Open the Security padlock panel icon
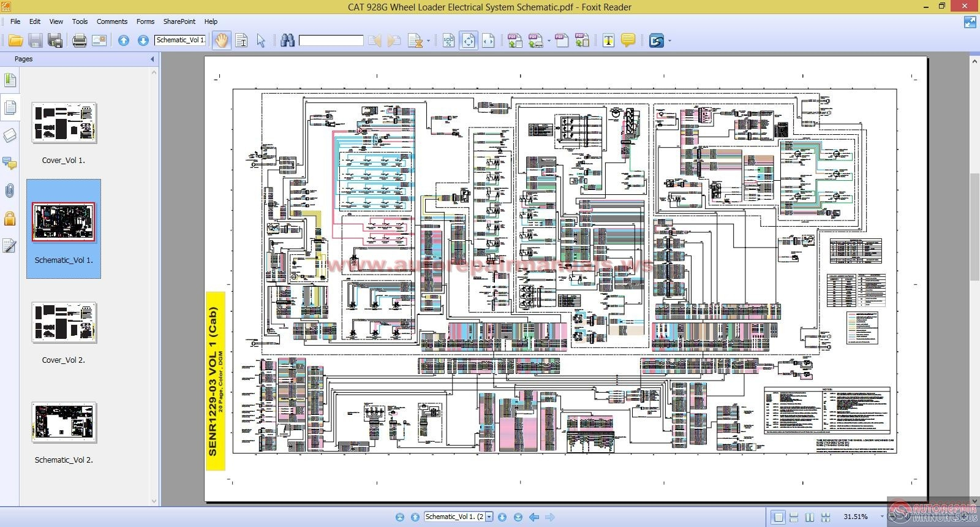Screen dimensions: 980x527 point(10,218)
